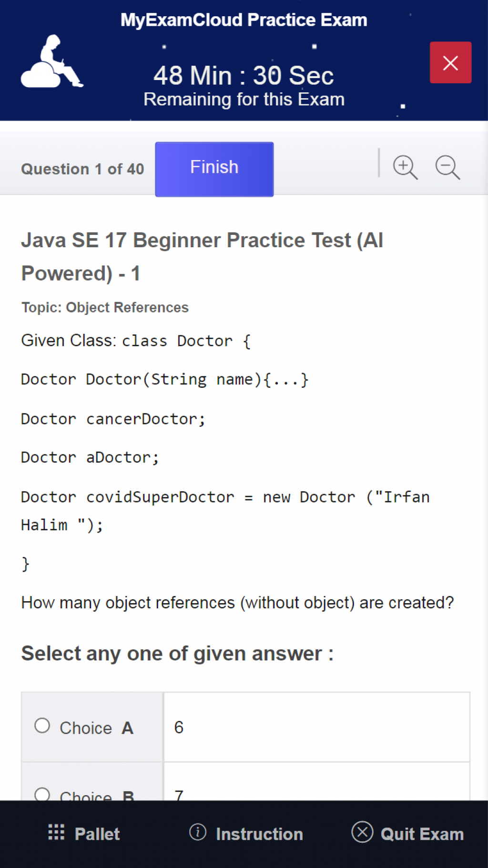Open the Instruction tab label
The width and height of the screenshot is (488, 868).
click(259, 834)
